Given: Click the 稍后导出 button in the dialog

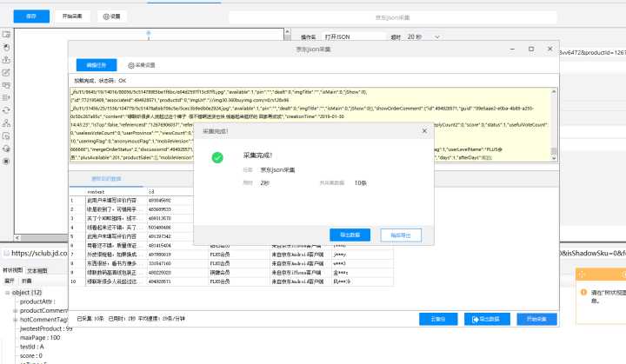Looking at the screenshot, I should [x=405, y=235].
